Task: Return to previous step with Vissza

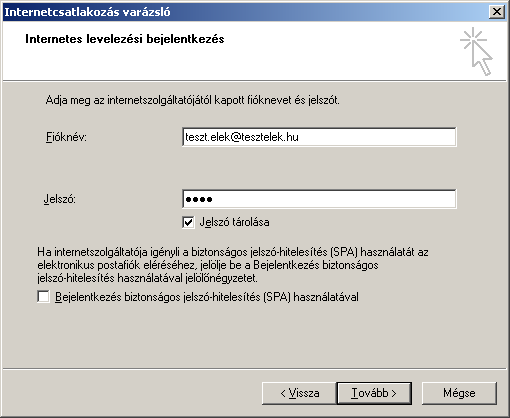Action: 299,393
